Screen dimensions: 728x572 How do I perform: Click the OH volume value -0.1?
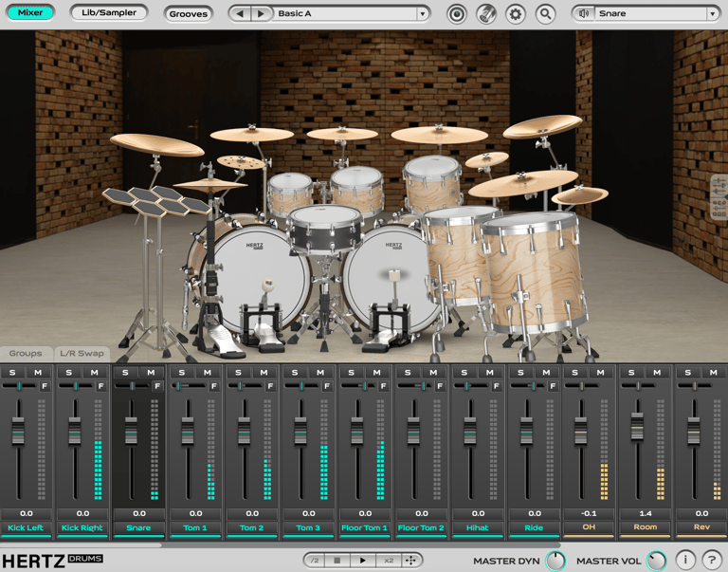589,513
